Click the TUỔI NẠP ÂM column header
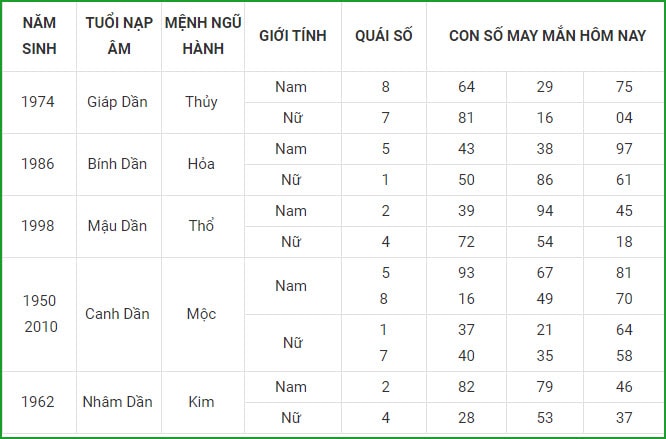This screenshot has width=666, height=439. [119, 36]
